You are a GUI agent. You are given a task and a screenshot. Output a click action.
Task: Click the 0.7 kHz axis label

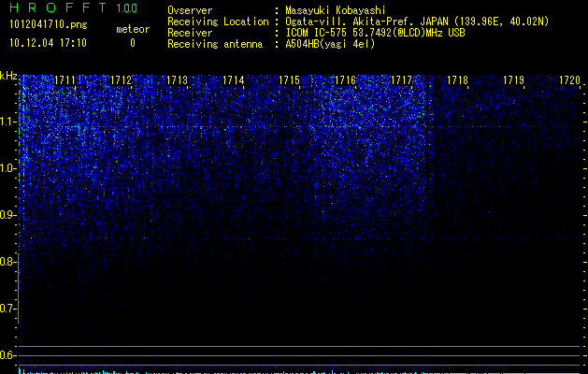point(8,309)
